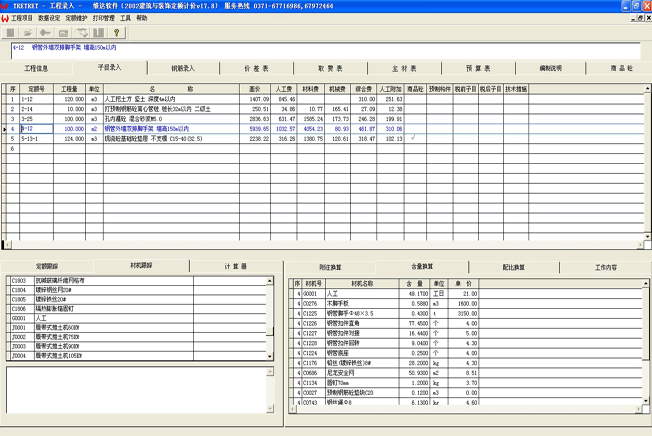
Task: Click the 100.000 quantity cell in row 4
Action: (69, 129)
